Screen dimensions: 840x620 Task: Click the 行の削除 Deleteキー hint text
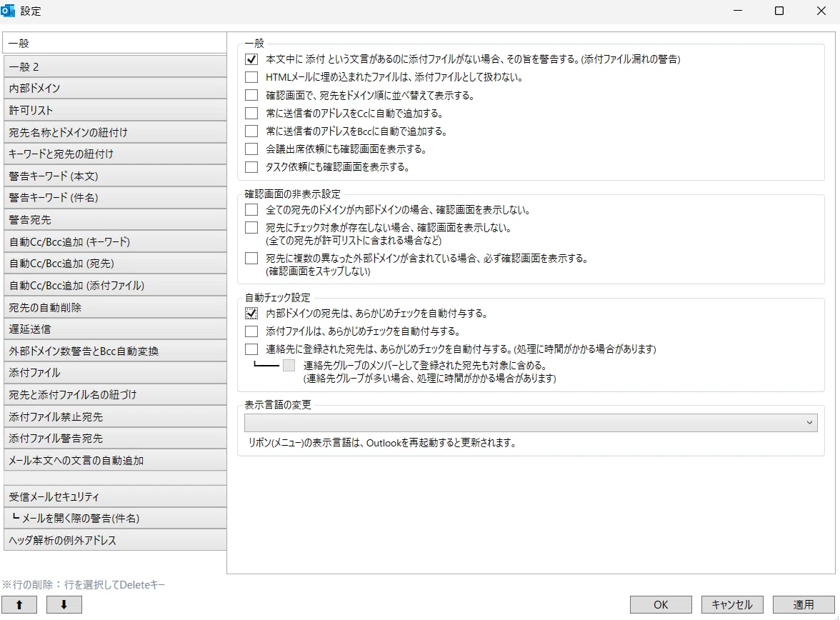(x=83, y=584)
